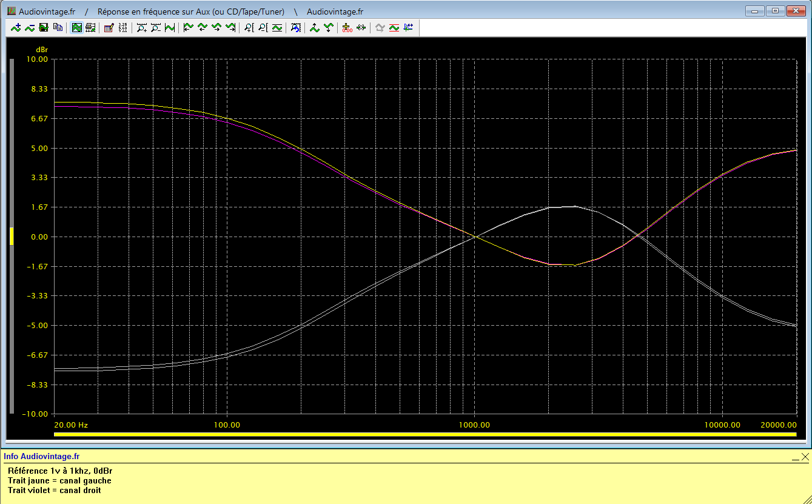Image resolution: width=812 pixels, height=504 pixels.
Task: Click the application icon in title bar
Action: click(12, 12)
